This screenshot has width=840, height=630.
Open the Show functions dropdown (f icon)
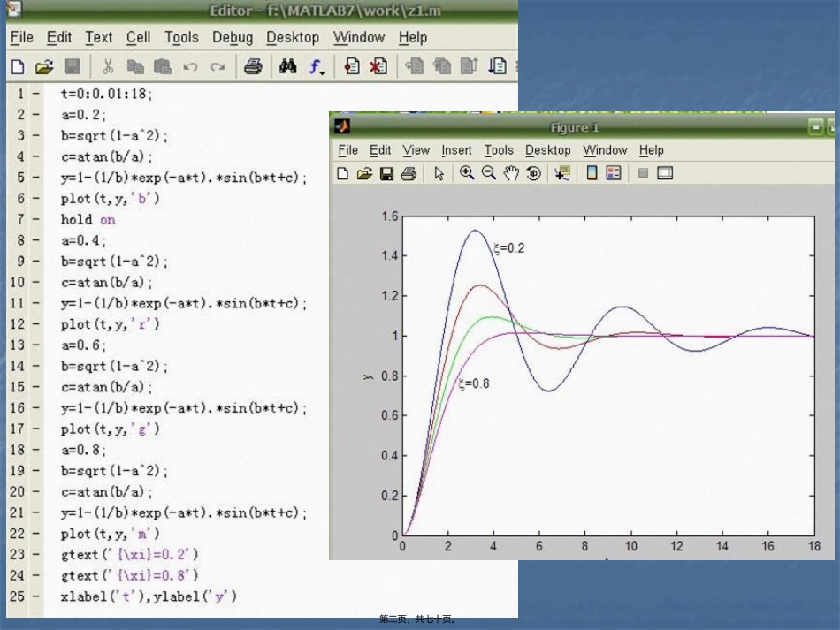point(316,67)
